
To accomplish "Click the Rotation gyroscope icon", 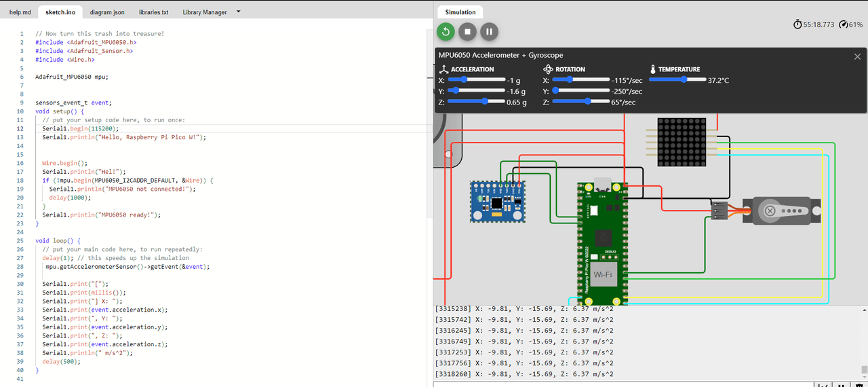I will (x=548, y=69).
